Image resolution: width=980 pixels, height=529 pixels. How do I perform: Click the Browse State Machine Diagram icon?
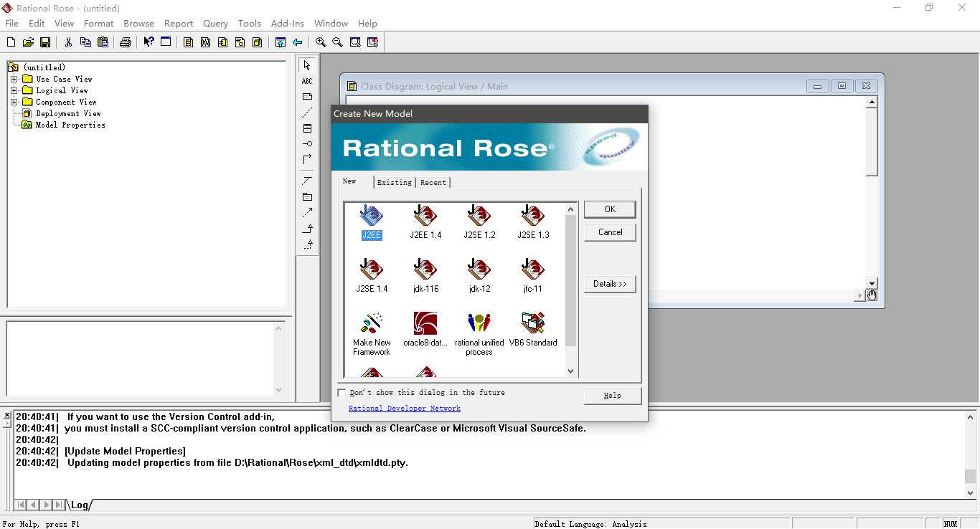coord(240,42)
